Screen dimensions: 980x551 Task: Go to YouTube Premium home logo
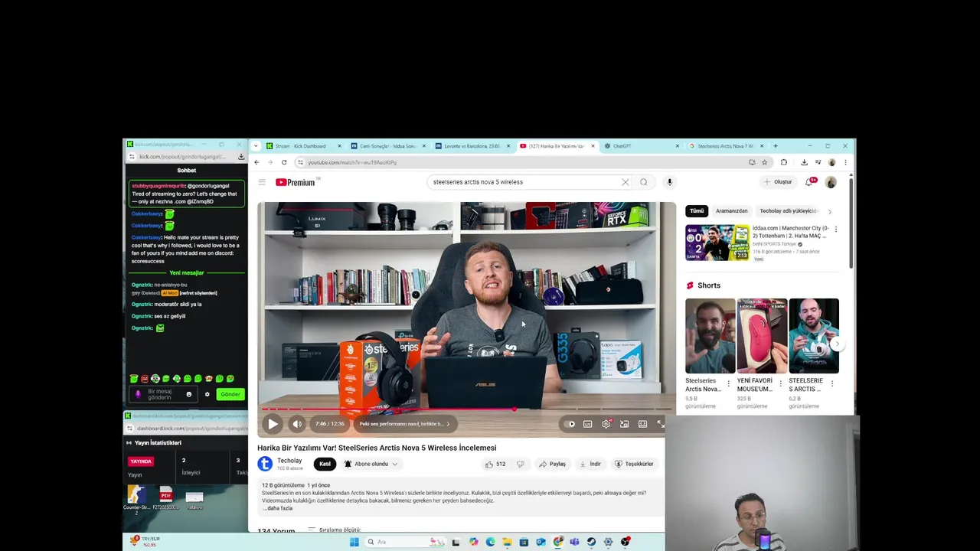[x=296, y=182]
